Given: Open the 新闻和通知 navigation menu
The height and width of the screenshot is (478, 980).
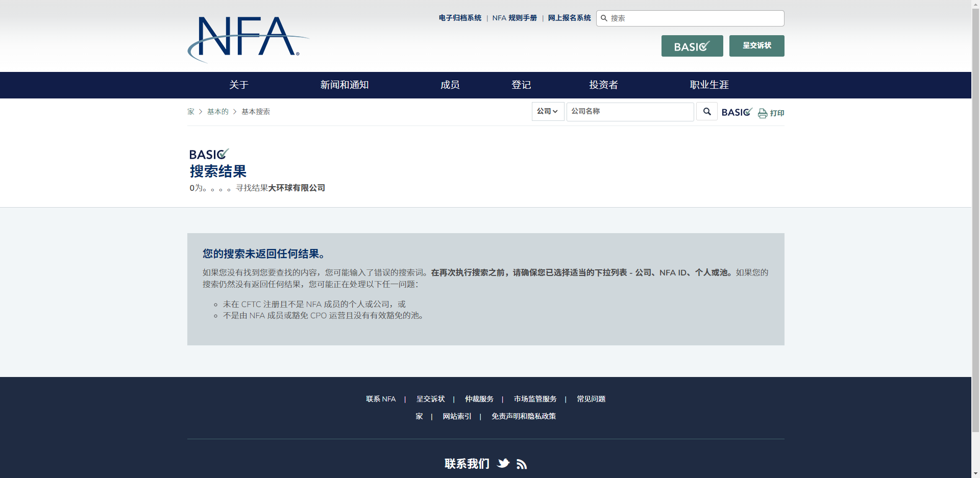Looking at the screenshot, I should point(344,85).
